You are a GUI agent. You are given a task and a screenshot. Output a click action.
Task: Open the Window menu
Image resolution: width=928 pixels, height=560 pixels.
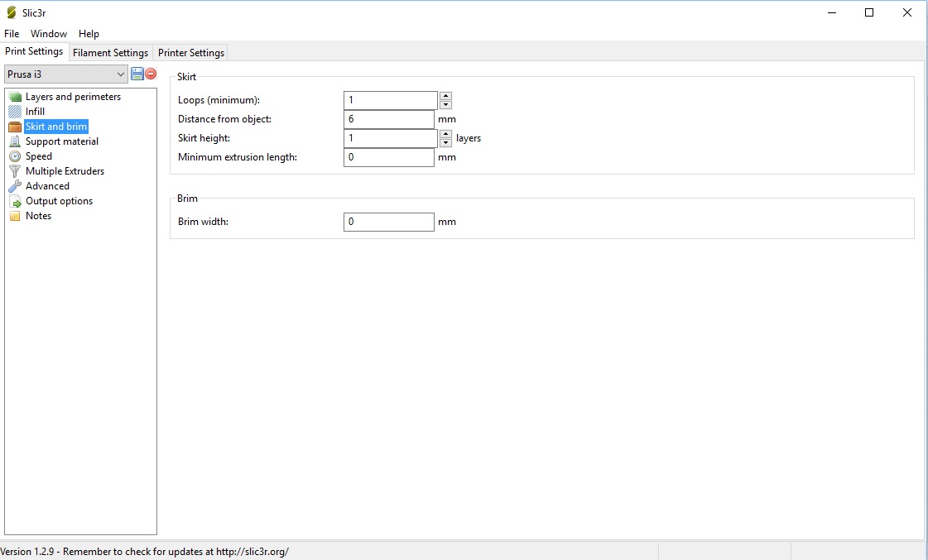(49, 34)
